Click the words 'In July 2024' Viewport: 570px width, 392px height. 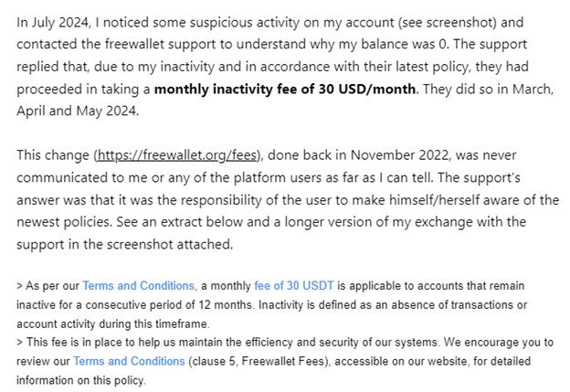pos(53,23)
